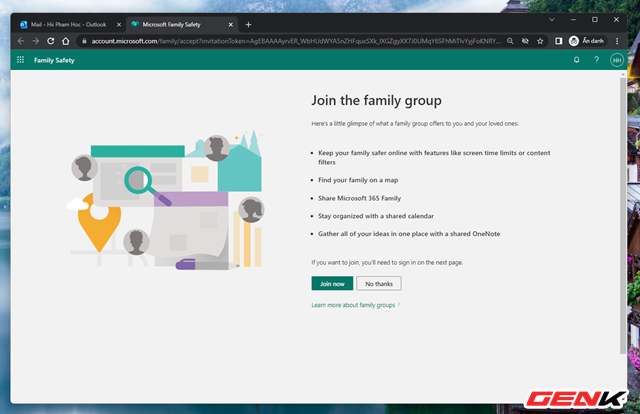The image size is (640, 414).
Task: Open the browser side panel
Action: (558, 41)
